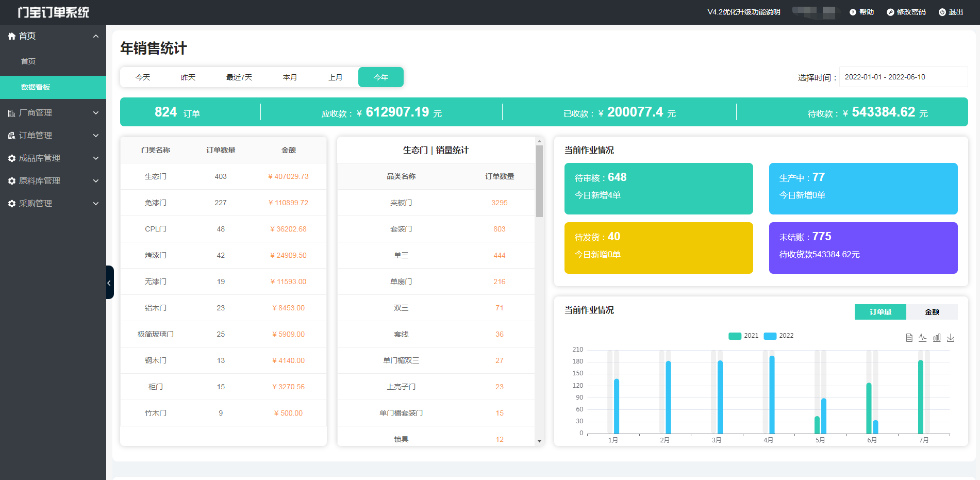Click the 夹板门 category row
Screen dimensions: 980x480
click(436, 203)
